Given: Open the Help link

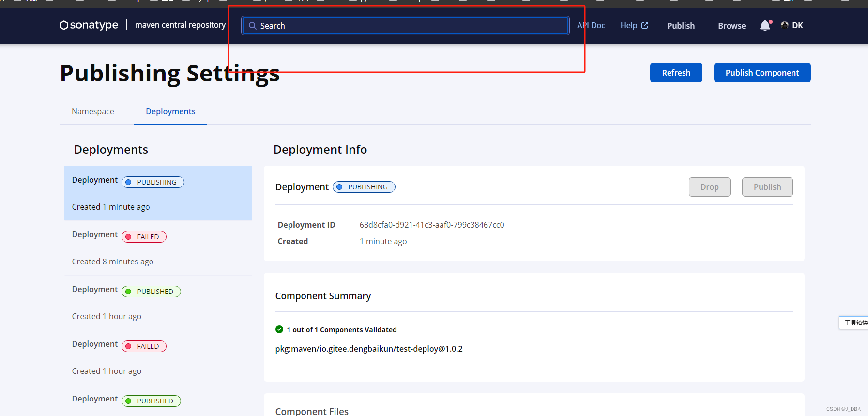Looking at the screenshot, I should (629, 25).
